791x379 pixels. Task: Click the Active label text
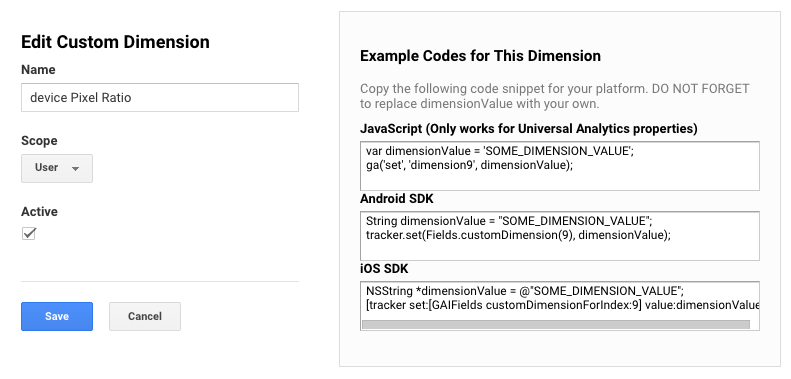coord(39,211)
